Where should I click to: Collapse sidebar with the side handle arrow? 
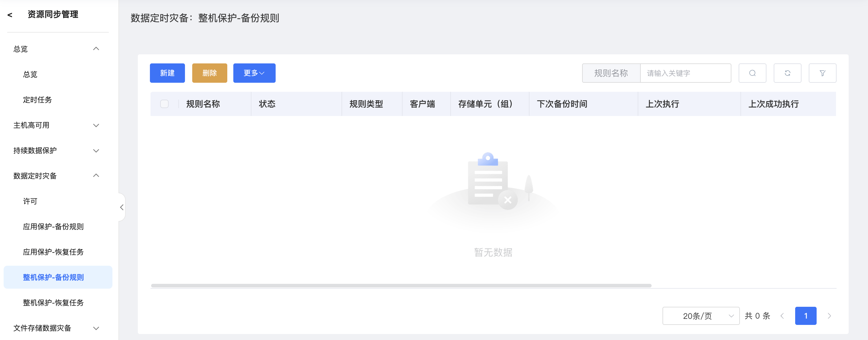point(121,207)
